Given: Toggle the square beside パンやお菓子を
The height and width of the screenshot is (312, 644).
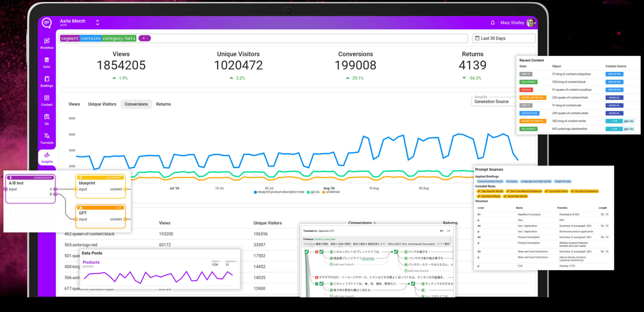Looking at the screenshot, I should [x=406, y=252].
